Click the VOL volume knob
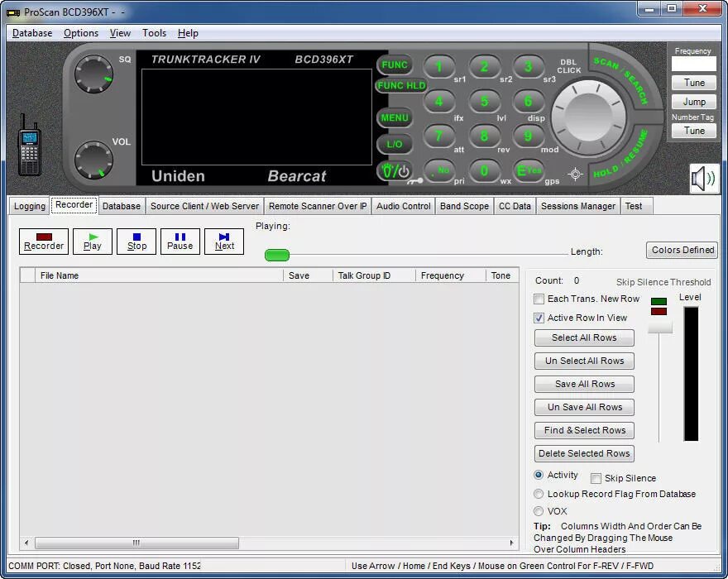 (93, 160)
